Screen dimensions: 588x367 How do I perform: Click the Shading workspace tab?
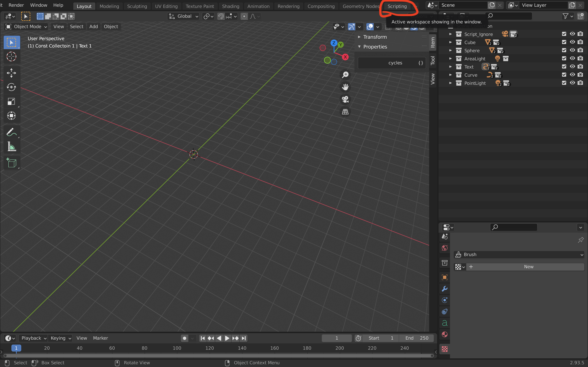coord(231,6)
